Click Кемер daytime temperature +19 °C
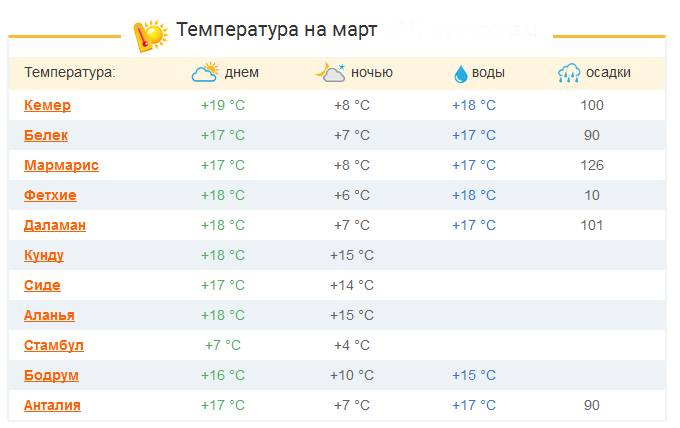This screenshot has height=428, width=680. click(x=222, y=105)
